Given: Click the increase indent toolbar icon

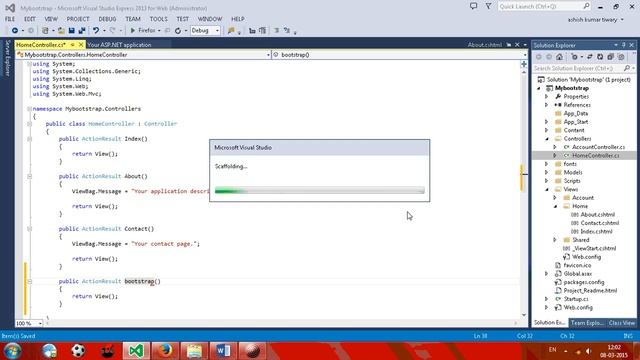Looking at the screenshot, I should (262, 31).
